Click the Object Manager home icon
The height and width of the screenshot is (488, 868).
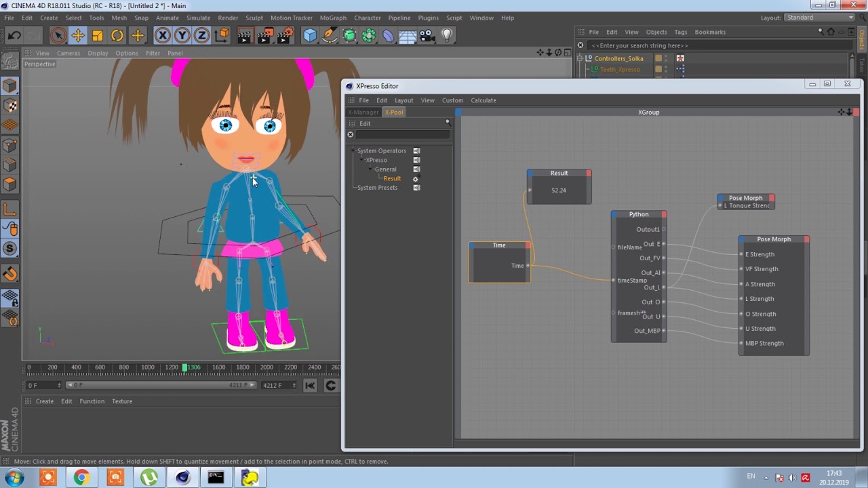(x=831, y=32)
